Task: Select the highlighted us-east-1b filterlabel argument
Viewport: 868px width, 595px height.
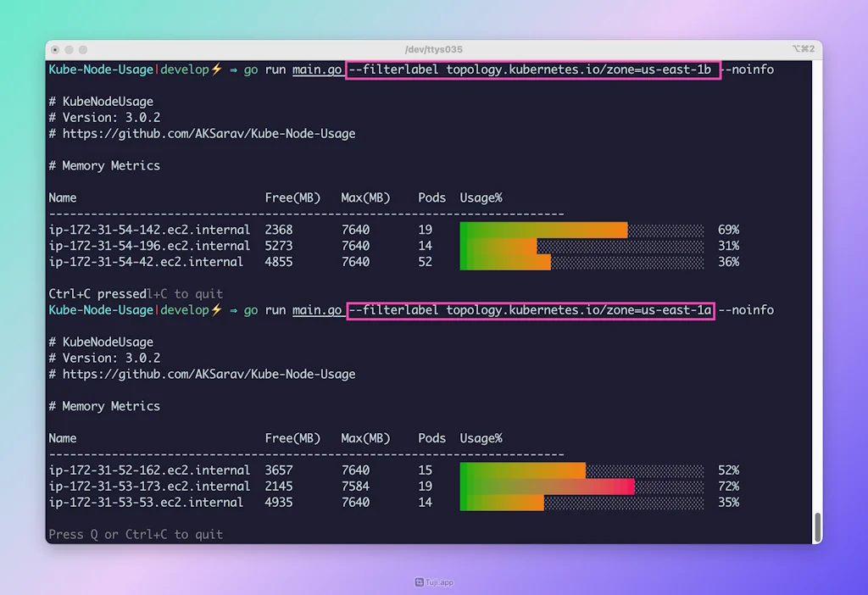Action: point(532,70)
